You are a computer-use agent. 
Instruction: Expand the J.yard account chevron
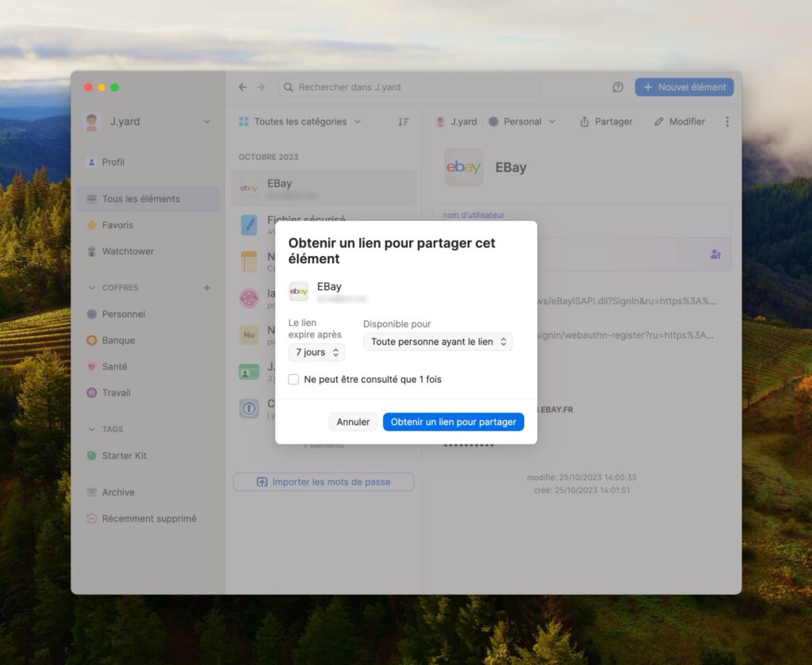point(207,121)
